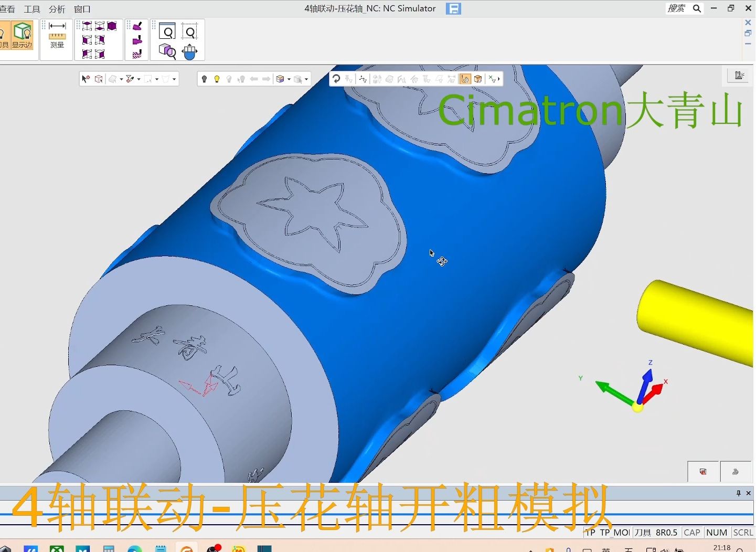Viewport: 756px width, 552px height.
Task: Click the 测量 measure tool
Action: click(x=57, y=35)
